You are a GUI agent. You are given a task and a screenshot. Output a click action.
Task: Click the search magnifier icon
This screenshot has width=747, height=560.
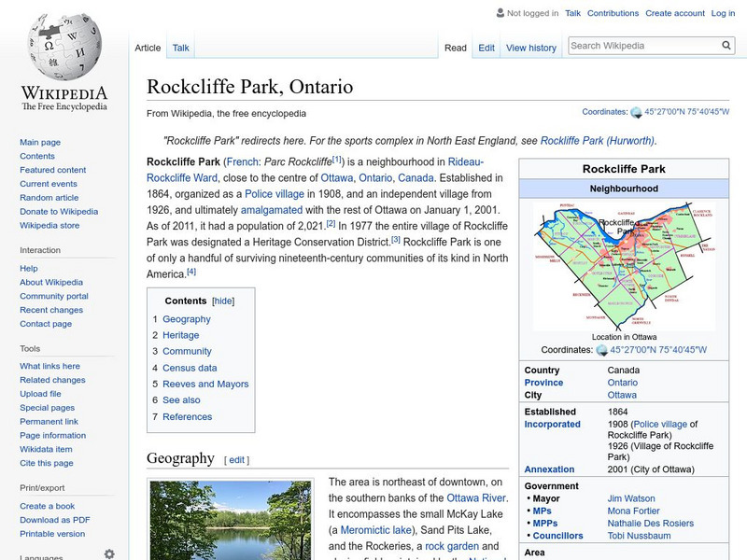(726, 46)
